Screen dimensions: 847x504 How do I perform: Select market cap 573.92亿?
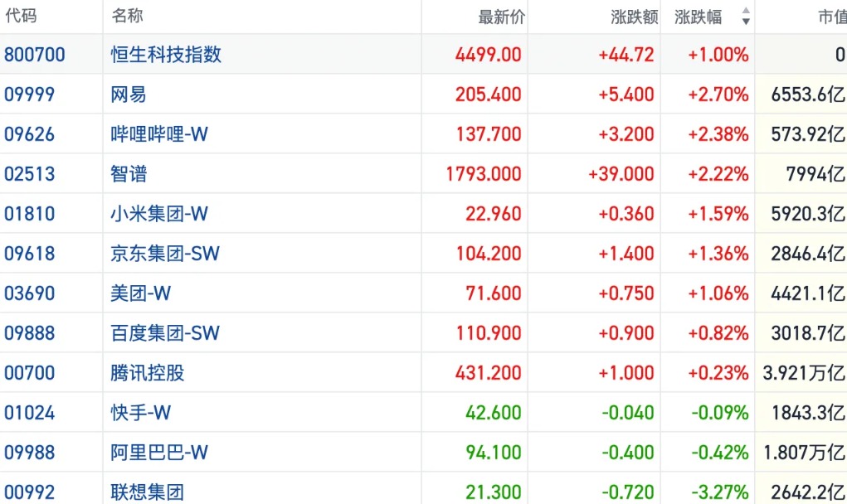807,134
